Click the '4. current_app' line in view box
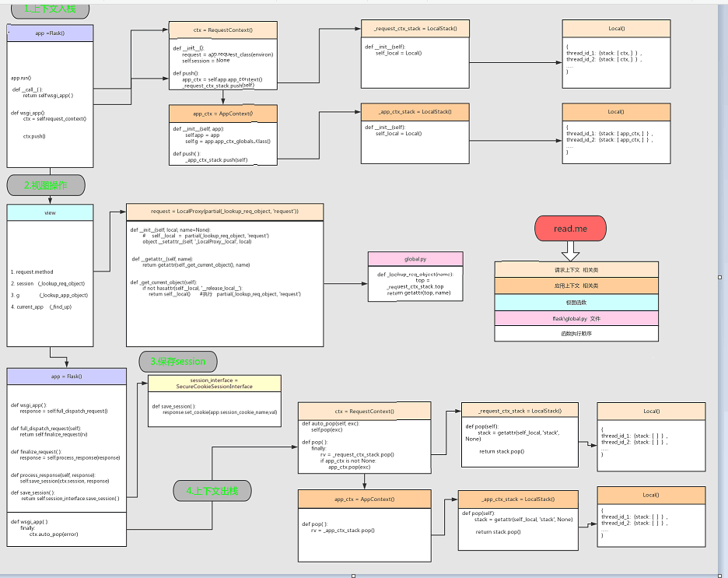The width and height of the screenshot is (728, 578). pos(39,307)
